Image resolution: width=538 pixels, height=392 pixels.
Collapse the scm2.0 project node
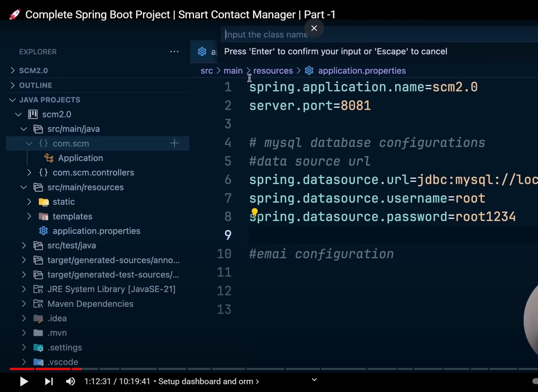click(x=18, y=114)
